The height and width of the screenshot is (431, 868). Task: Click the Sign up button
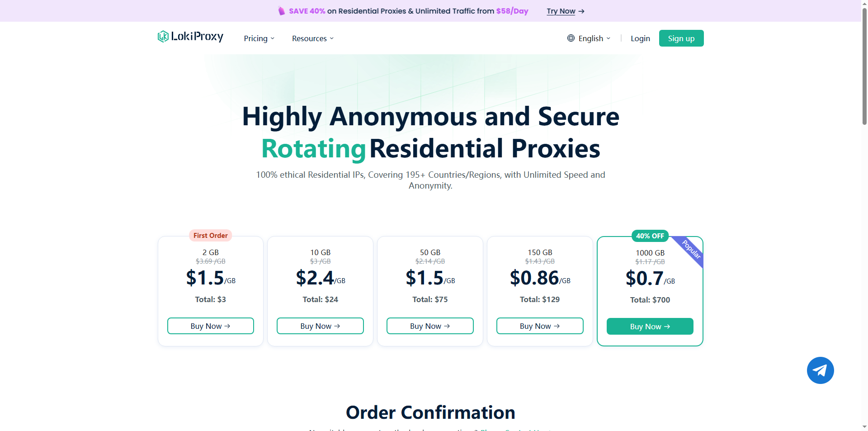click(681, 38)
